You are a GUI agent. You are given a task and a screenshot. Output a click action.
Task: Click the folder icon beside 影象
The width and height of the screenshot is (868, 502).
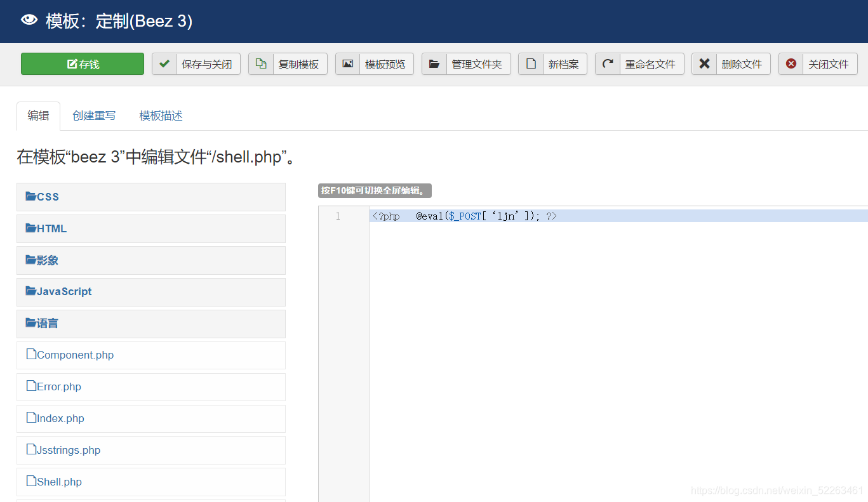[x=30, y=260]
